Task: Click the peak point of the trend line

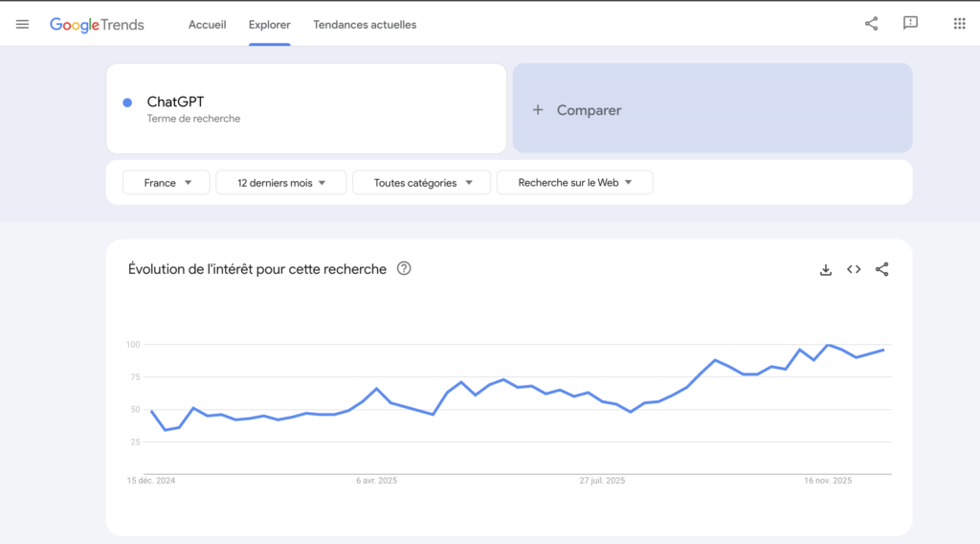Action: [x=828, y=345]
